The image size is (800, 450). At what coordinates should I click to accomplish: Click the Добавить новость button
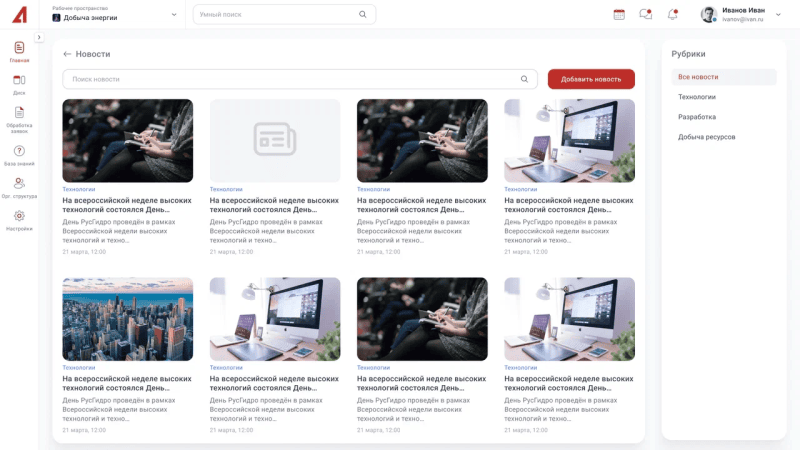click(591, 79)
